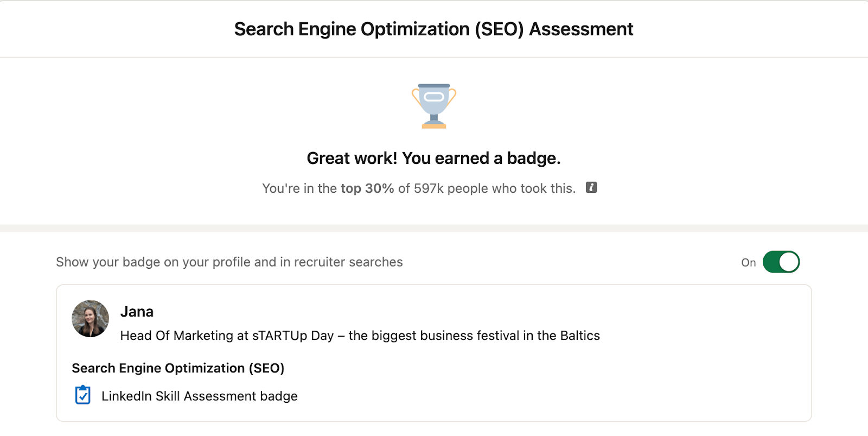The height and width of the screenshot is (436, 868).
Task: Open the info icon beside ranking text
Action: [x=591, y=188]
